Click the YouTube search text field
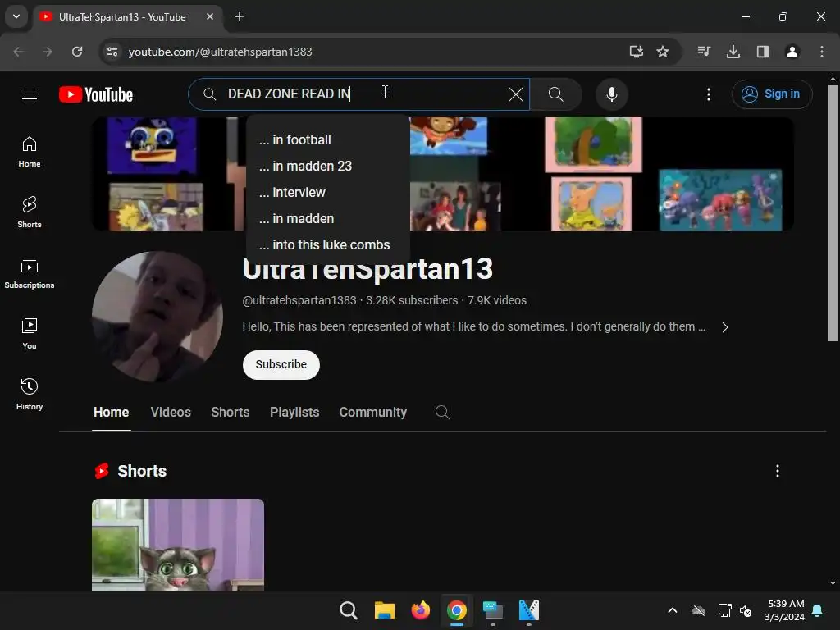This screenshot has width=840, height=630. pos(359,94)
